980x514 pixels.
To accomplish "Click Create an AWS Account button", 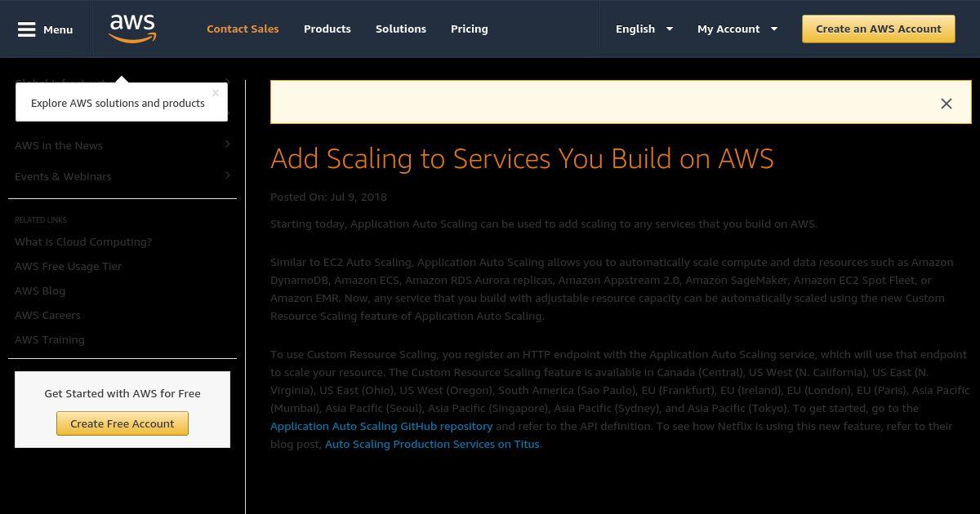I will click(879, 29).
